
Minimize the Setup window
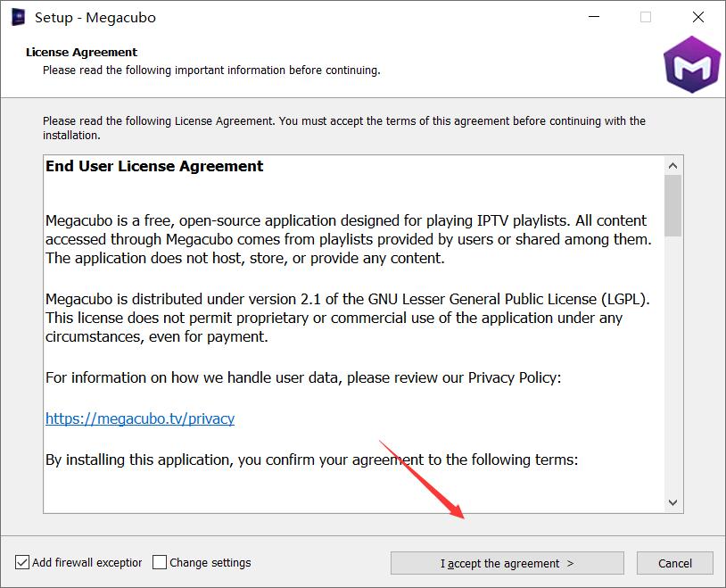594,17
